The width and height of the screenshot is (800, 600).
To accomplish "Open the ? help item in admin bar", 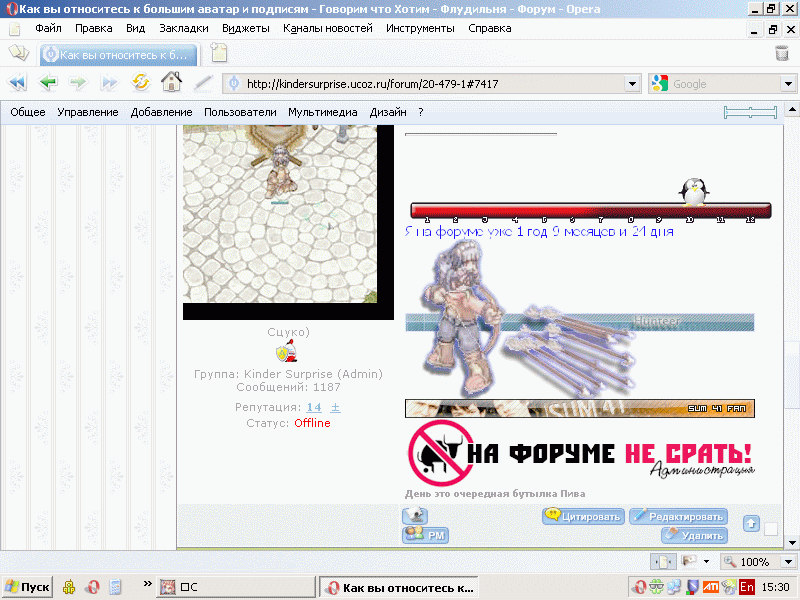I will [420, 112].
